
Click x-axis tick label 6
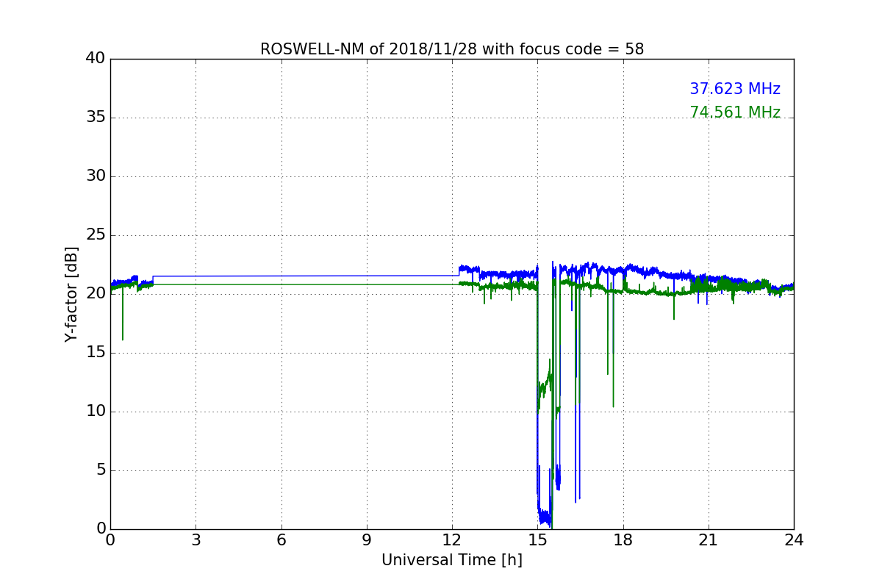(282, 540)
